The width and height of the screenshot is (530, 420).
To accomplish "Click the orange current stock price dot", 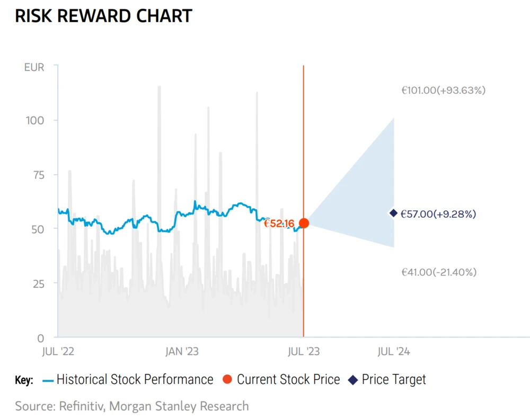I will click(x=304, y=224).
